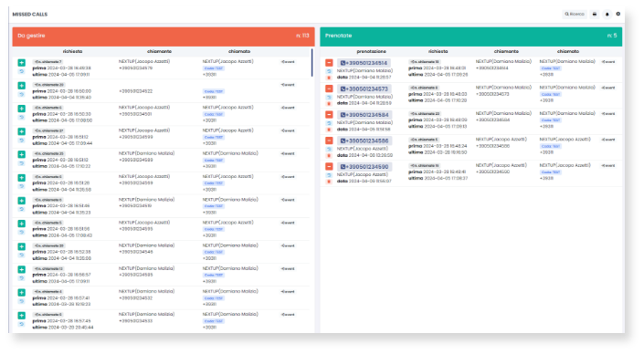Image resolution: width=644 pixels, height=354 pixels.
Task: Click green plus for caller +390501234595
Action: tap(21, 224)
